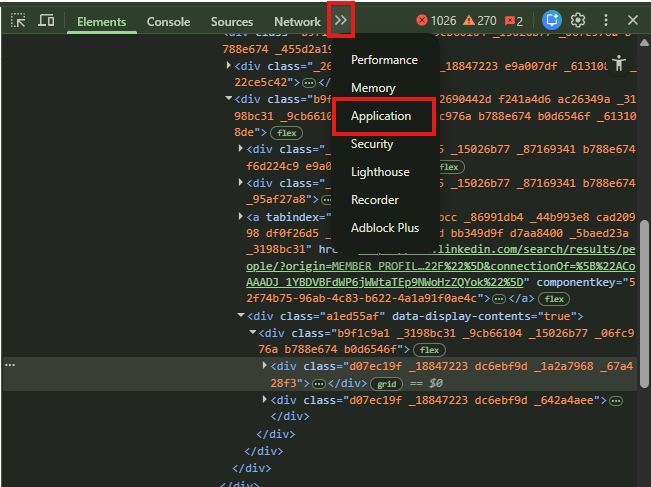Toggle the grid badge on selected div

point(387,384)
